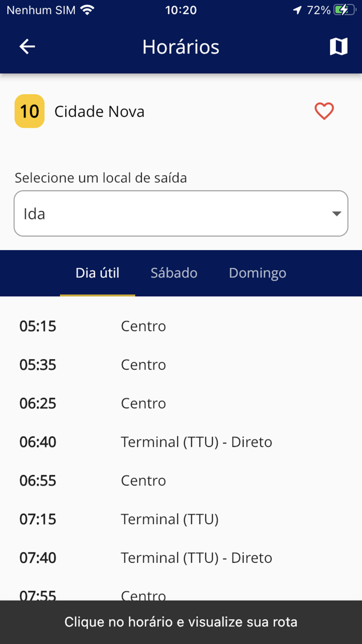362x644 pixels.
Task: Open the 05:15 Centro schedule entry
Action: pyautogui.click(x=181, y=326)
